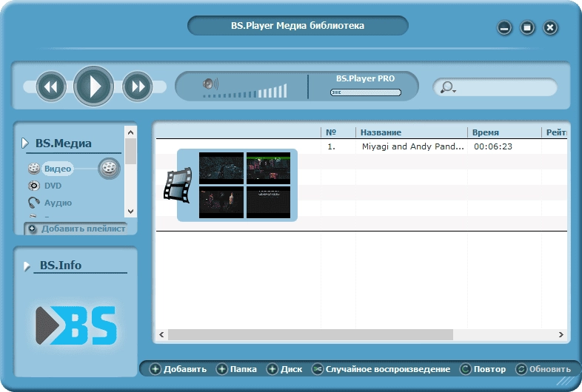The height and width of the screenshot is (392, 582).
Task: Mute sound using the speaker icon
Action: coord(210,84)
